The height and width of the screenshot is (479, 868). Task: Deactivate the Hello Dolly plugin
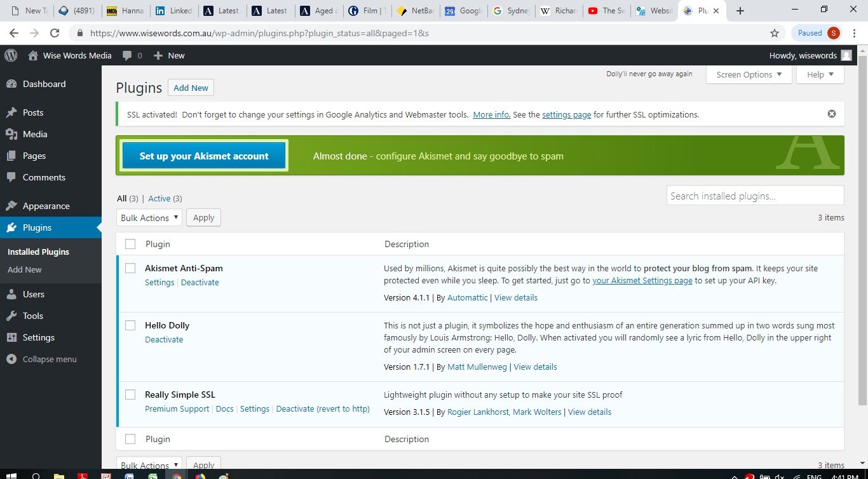coord(164,339)
